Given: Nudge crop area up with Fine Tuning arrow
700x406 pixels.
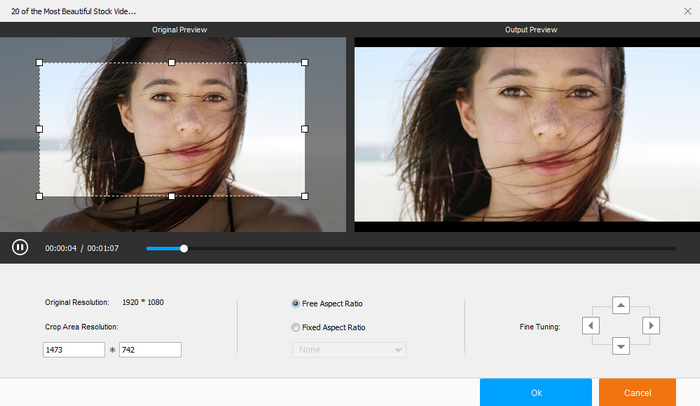Looking at the screenshot, I should 621,306.
